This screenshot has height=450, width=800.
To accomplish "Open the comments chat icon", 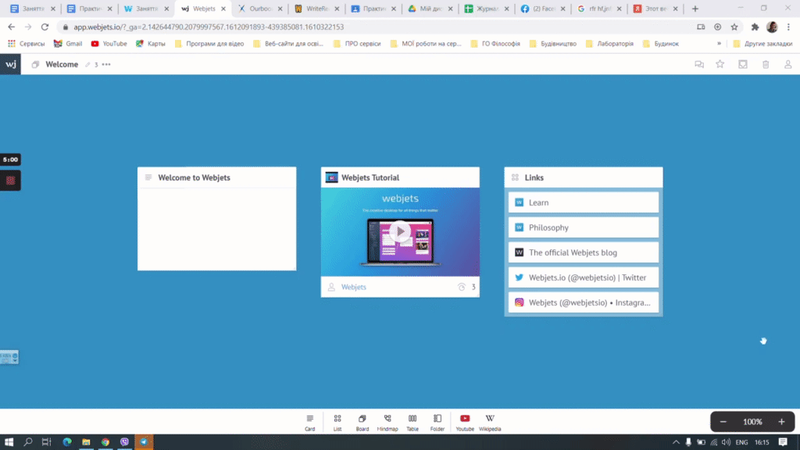I will (699, 64).
